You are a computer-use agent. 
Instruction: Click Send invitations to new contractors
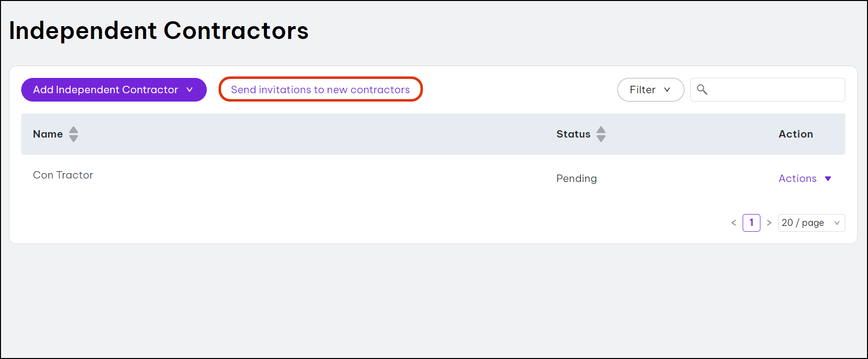click(x=320, y=90)
